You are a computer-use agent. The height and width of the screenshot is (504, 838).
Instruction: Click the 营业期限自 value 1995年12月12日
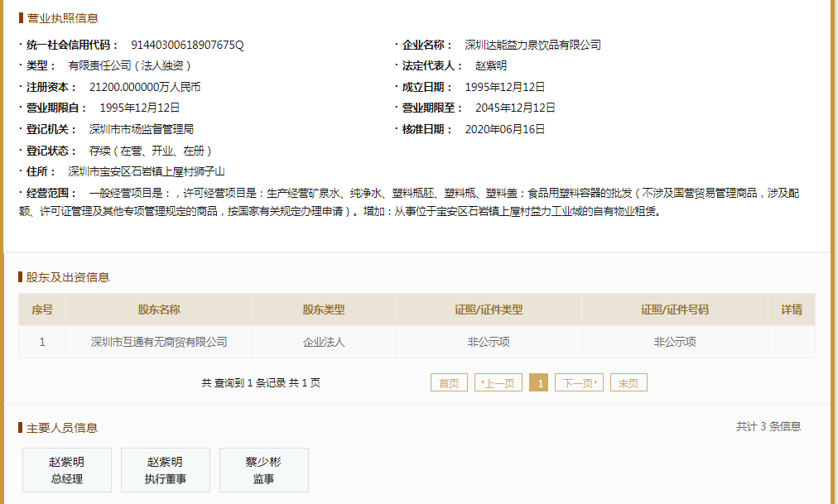coord(139,108)
